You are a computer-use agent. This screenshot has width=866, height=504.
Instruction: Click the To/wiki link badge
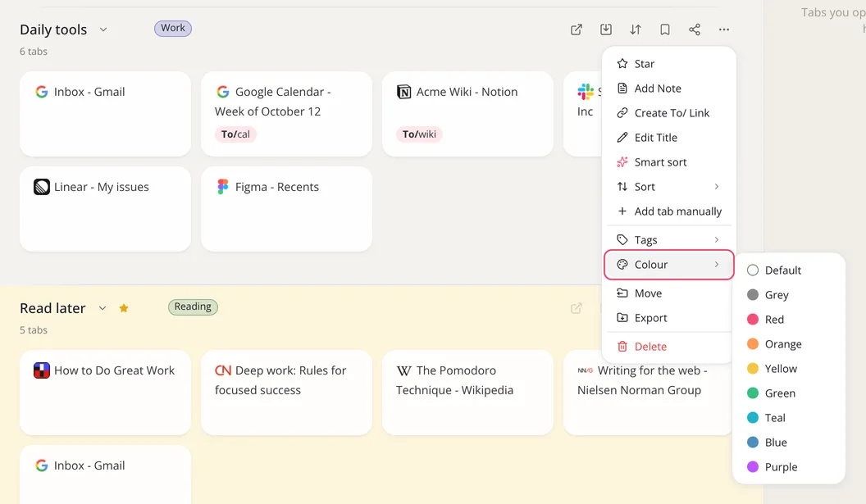418,134
